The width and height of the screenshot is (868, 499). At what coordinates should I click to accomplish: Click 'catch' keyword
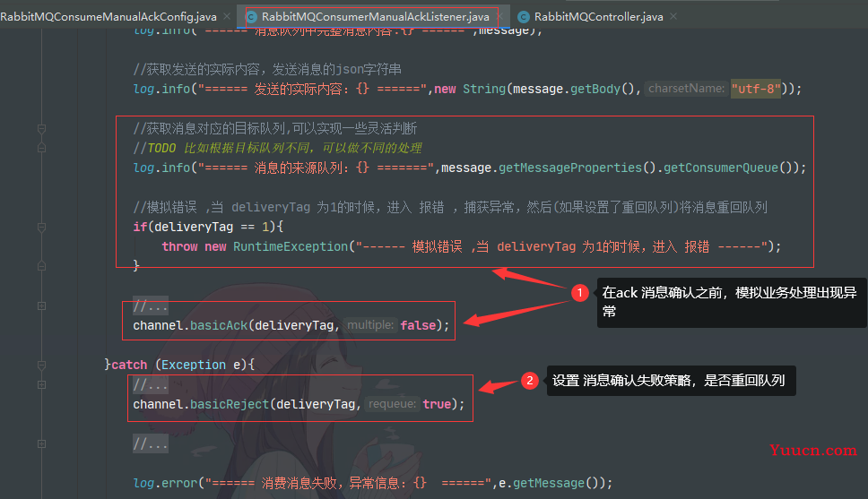(x=129, y=366)
